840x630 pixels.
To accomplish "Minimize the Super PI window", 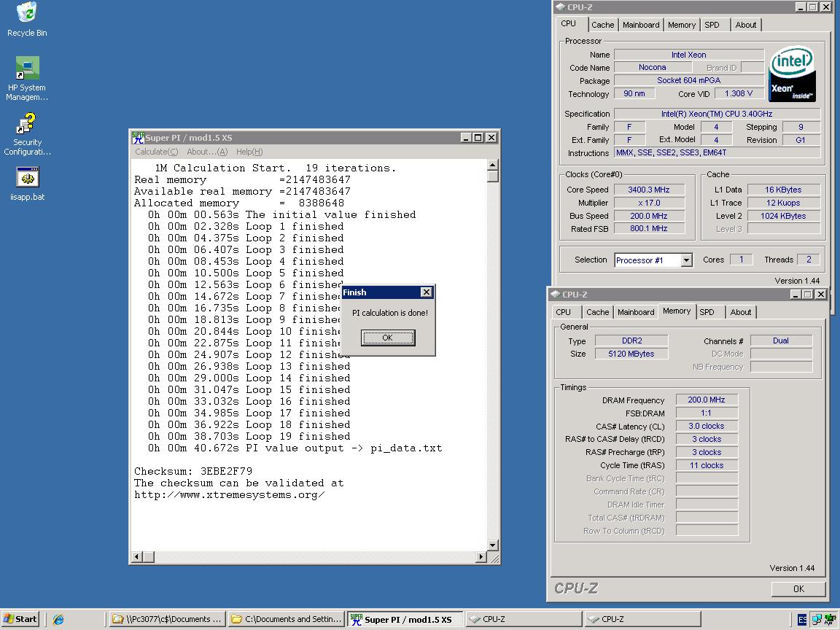I will tap(467, 138).
